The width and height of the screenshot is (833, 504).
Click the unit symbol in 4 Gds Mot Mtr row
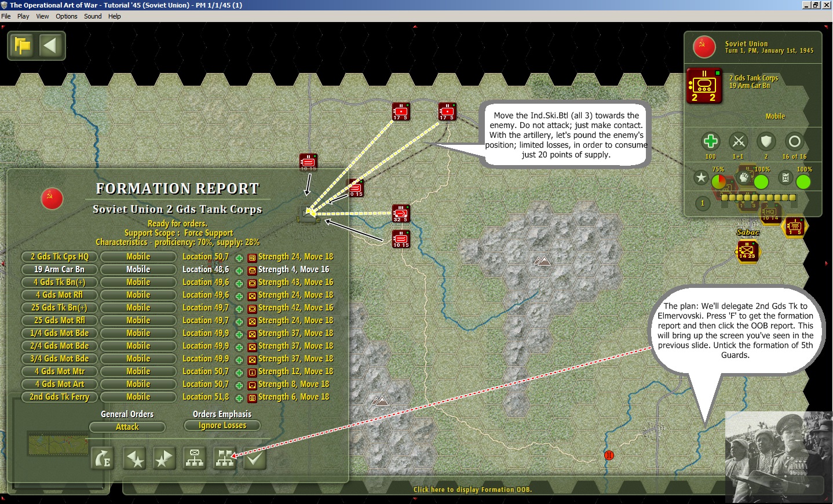coord(252,372)
